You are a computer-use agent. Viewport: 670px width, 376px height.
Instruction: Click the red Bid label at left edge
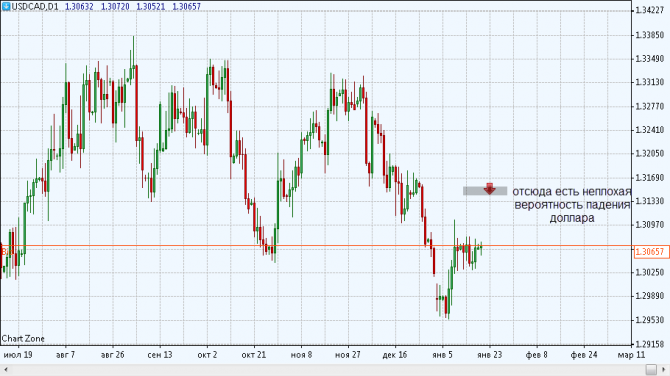point(6,252)
